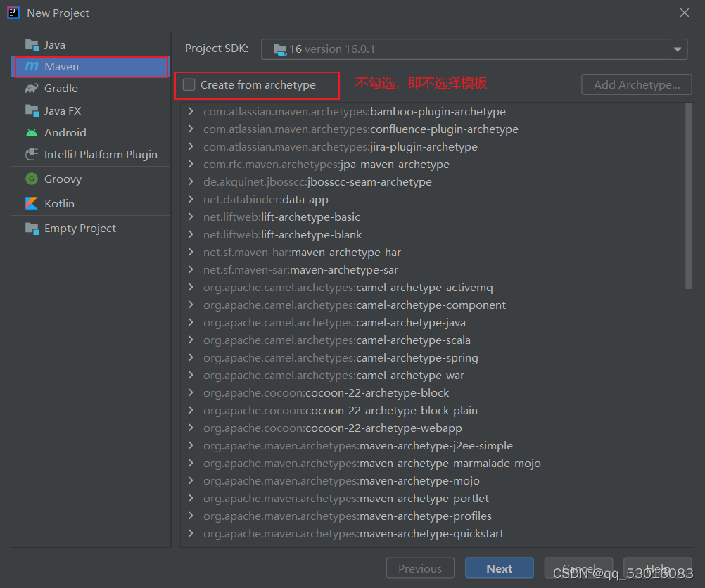The height and width of the screenshot is (588, 705).
Task: Expand jira-plugin-archetype entry
Action: pos(191,146)
